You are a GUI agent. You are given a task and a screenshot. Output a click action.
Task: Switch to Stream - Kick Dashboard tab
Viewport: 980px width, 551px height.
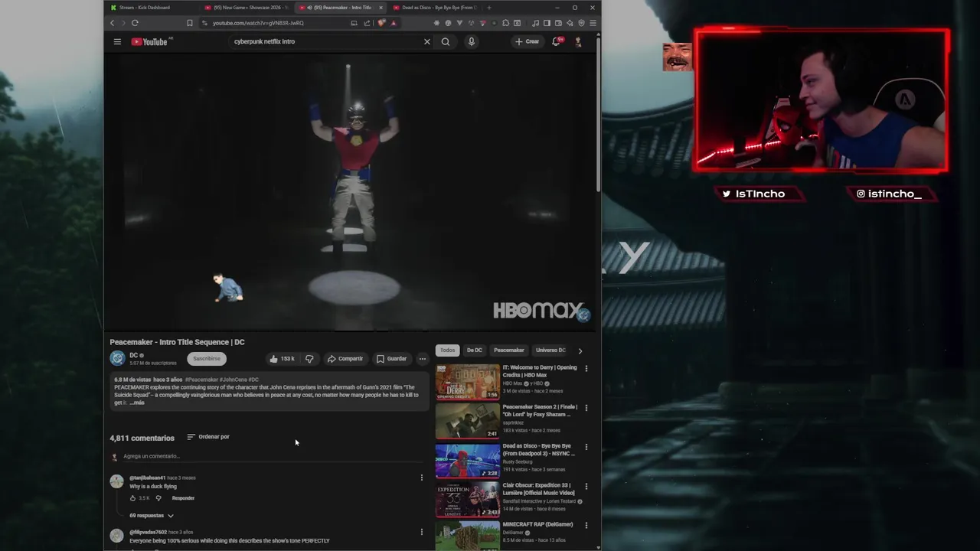(x=150, y=8)
